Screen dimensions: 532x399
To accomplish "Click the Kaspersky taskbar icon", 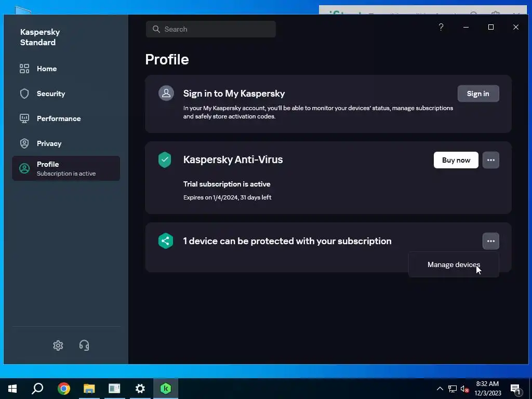I will coord(166,389).
